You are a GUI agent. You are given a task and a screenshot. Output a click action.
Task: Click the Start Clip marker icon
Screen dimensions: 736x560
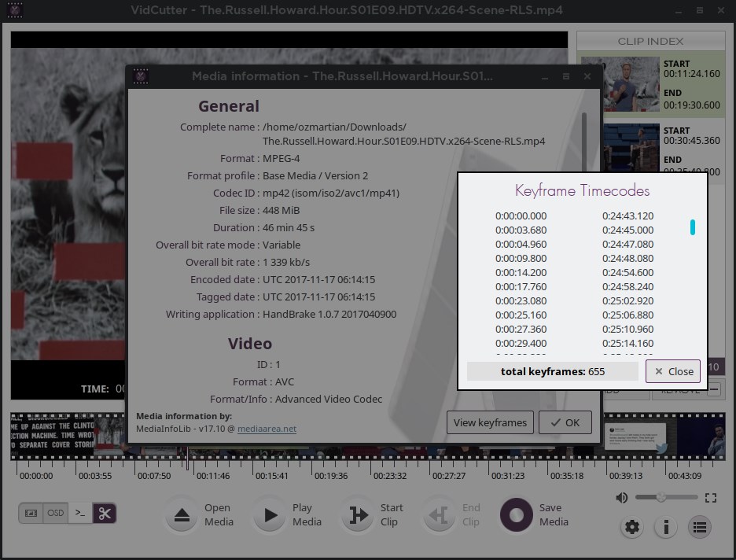(359, 515)
